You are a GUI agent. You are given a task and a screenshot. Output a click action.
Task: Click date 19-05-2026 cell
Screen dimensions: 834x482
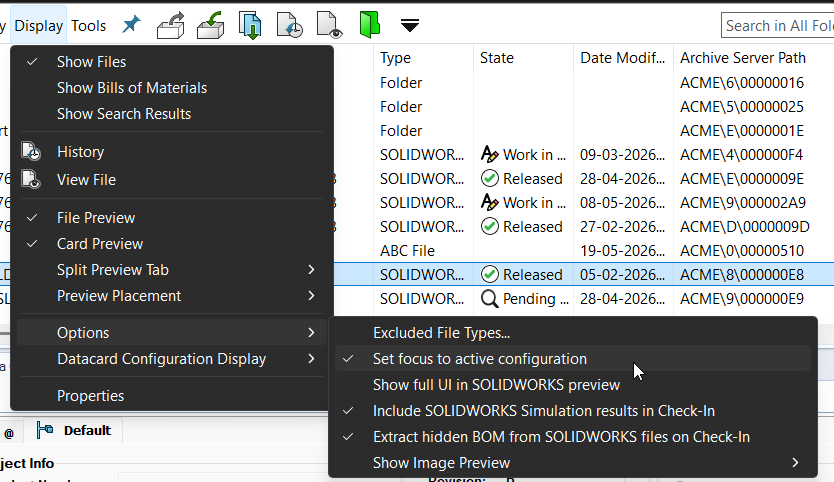[622, 251]
